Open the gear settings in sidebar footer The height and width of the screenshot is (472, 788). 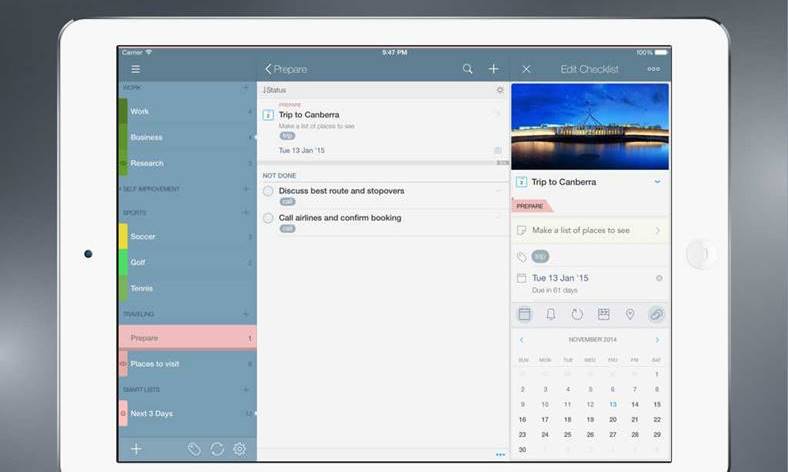[x=240, y=449]
